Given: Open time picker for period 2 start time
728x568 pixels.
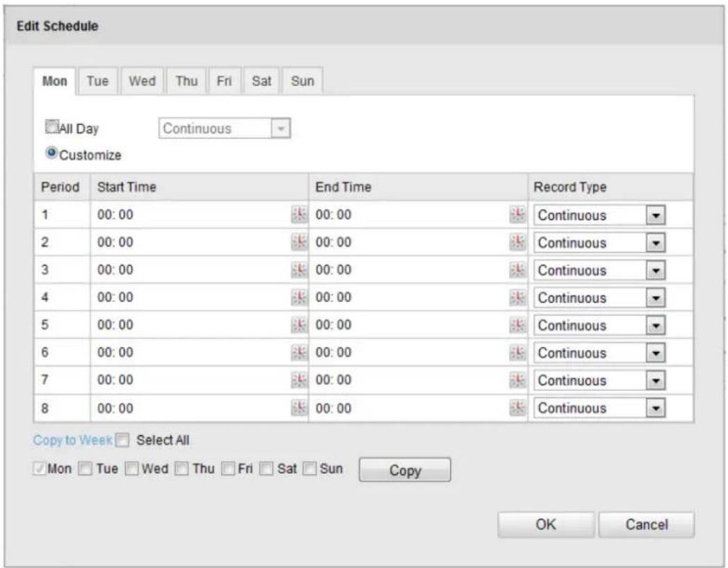Looking at the screenshot, I should (x=299, y=242).
